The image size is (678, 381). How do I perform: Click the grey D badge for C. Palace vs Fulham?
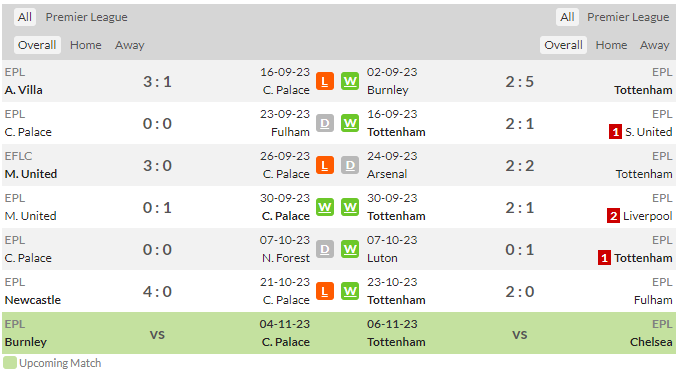325,124
